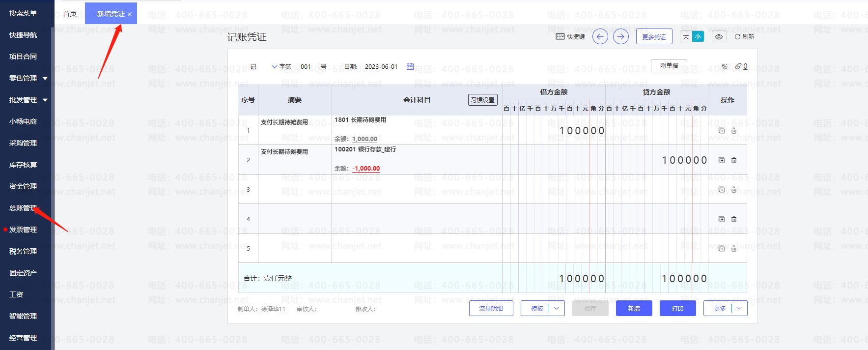Delete row 2 with the trash icon
Viewport: 868px width, 350px height.
(734, 160)
